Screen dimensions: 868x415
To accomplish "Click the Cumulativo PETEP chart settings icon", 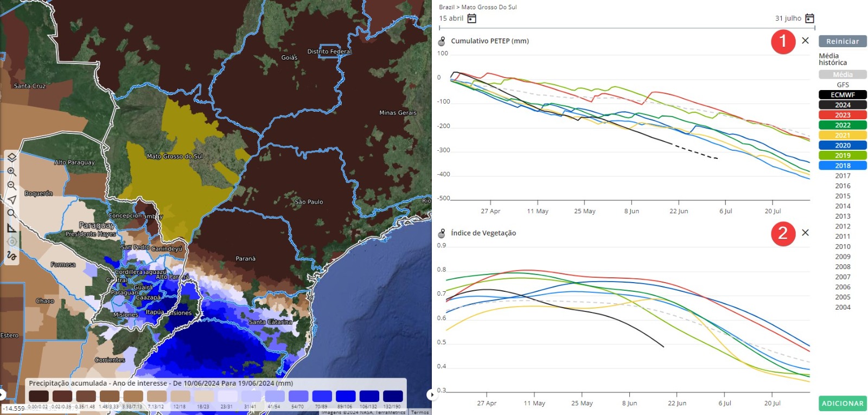I will pos(442,41).
